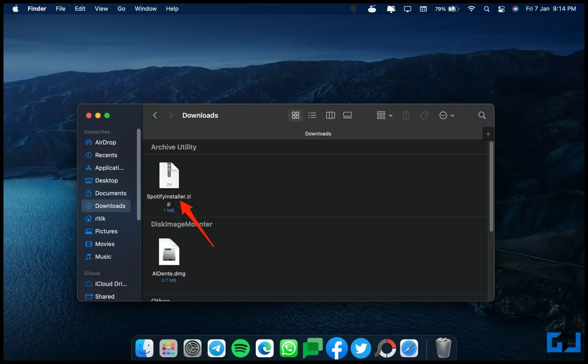Switch to list view in Finder toolbar
Image resolution: width=588 pixels, height=364 pixels.
point(312,115)
